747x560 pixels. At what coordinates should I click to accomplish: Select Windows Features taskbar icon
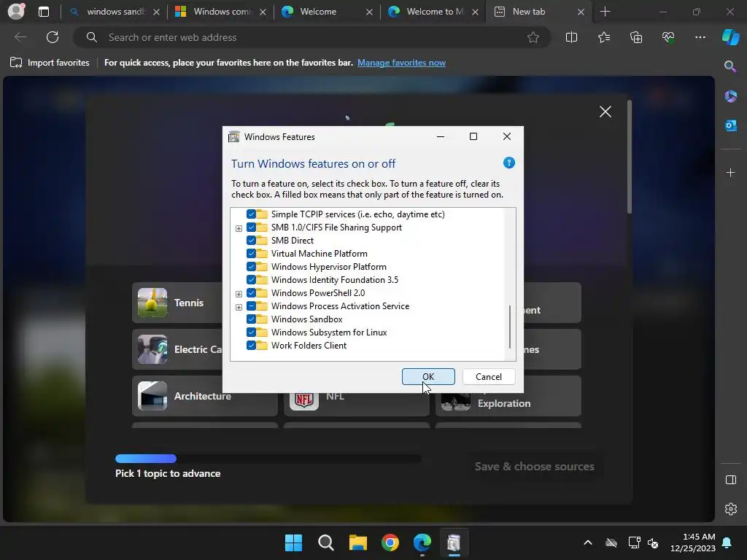pos(454,542)
